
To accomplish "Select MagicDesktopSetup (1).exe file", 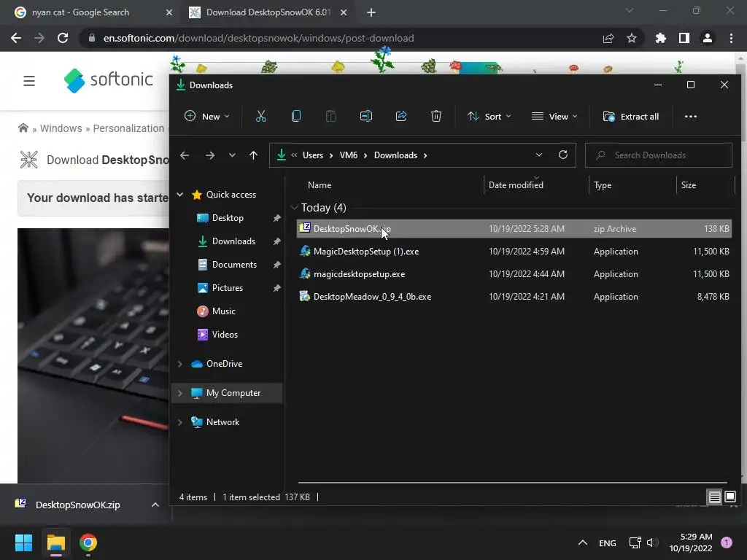I will [x=514, y=252].
